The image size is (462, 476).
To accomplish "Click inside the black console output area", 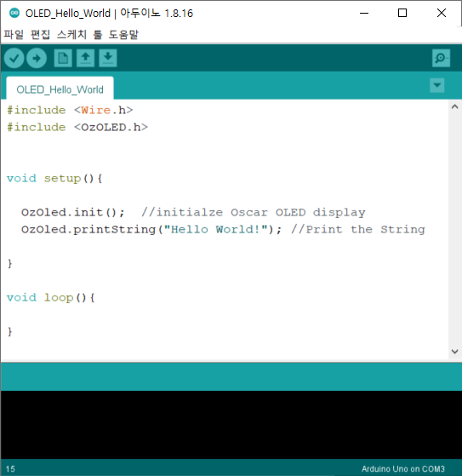I will pyautogui.click(x=231, y=425).
